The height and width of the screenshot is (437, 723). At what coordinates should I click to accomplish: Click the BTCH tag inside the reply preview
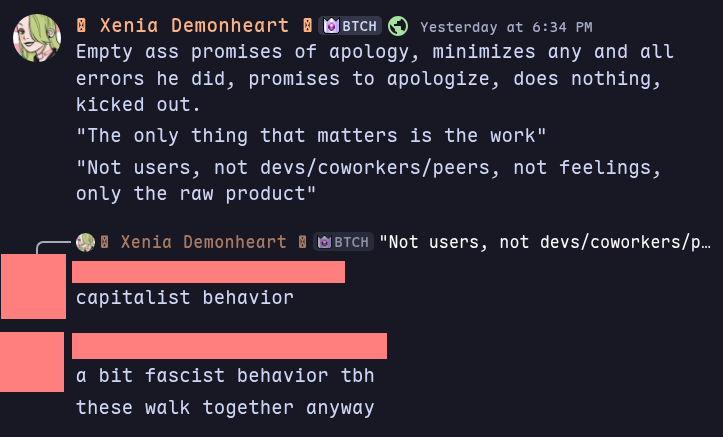[x=343, y=242]
